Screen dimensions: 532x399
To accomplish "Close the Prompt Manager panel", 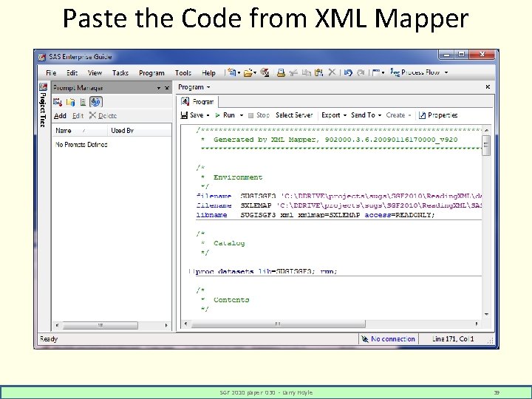I will 166,88.
